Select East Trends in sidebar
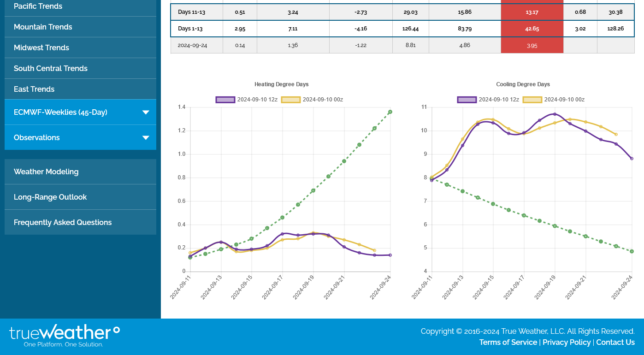Viewport: 644px width, 355px height. tap(34, 89)
